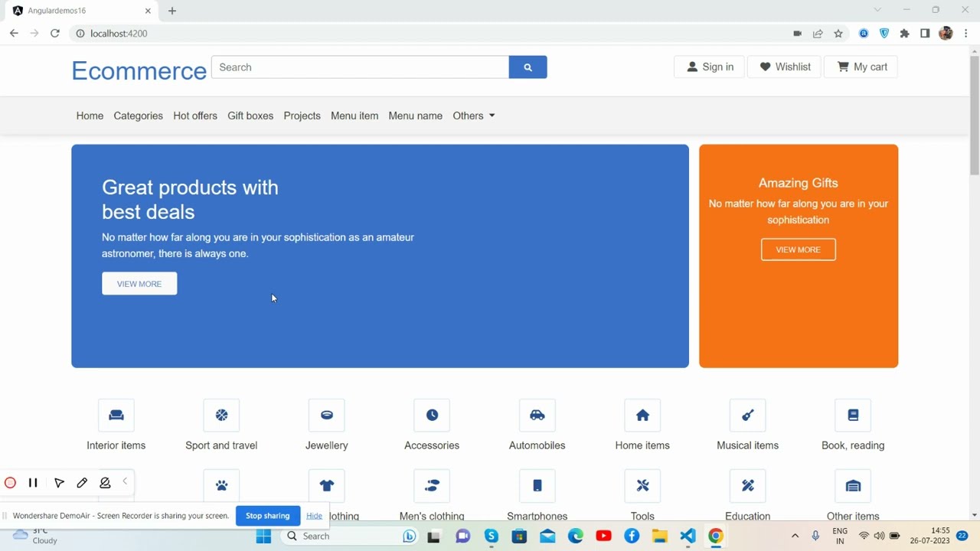980x551 pixels.
Task: Open the Home items house icon
Action: [642, 416]
